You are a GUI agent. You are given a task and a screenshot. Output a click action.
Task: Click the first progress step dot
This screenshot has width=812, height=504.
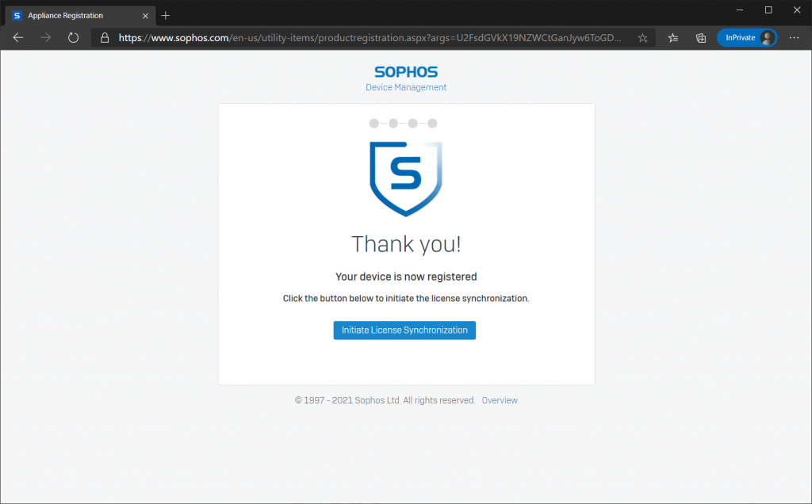point(374,123)
